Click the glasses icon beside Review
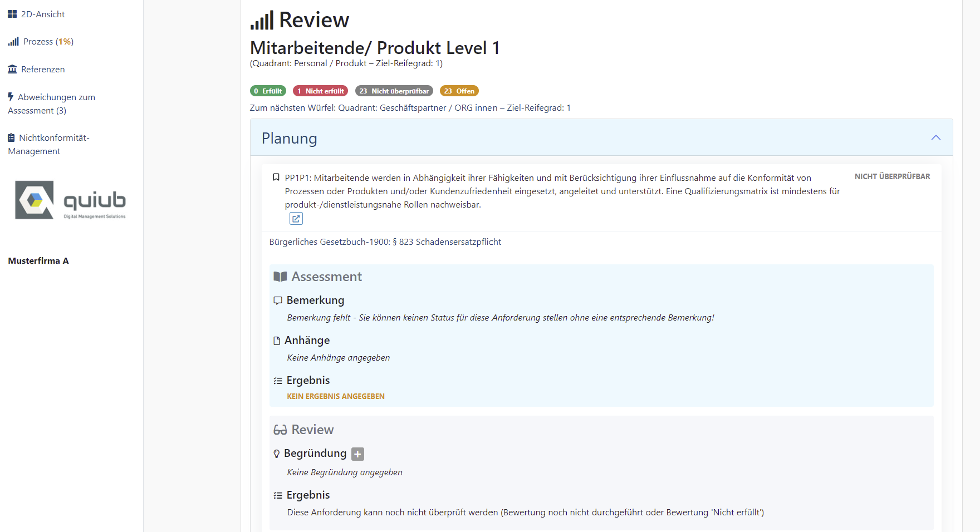 click(x=280, y=429)
